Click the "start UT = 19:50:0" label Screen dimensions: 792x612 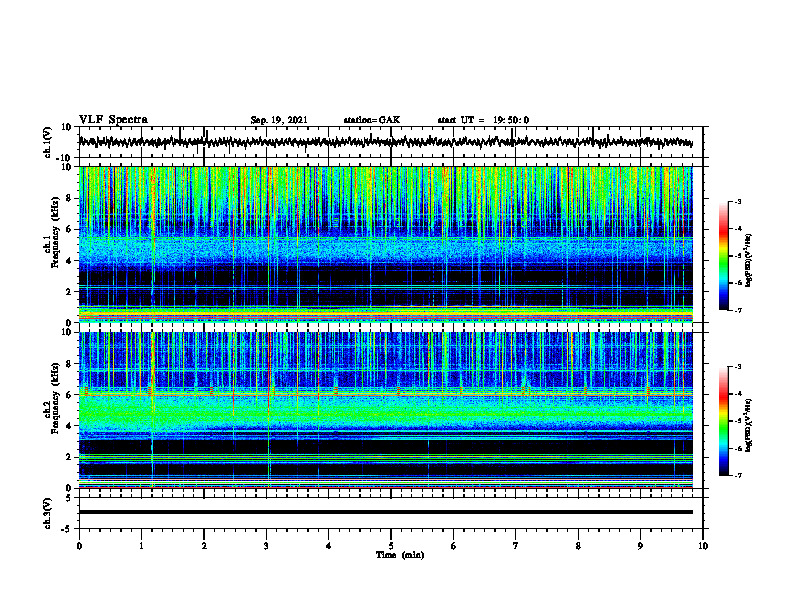[x=483, y=120]
